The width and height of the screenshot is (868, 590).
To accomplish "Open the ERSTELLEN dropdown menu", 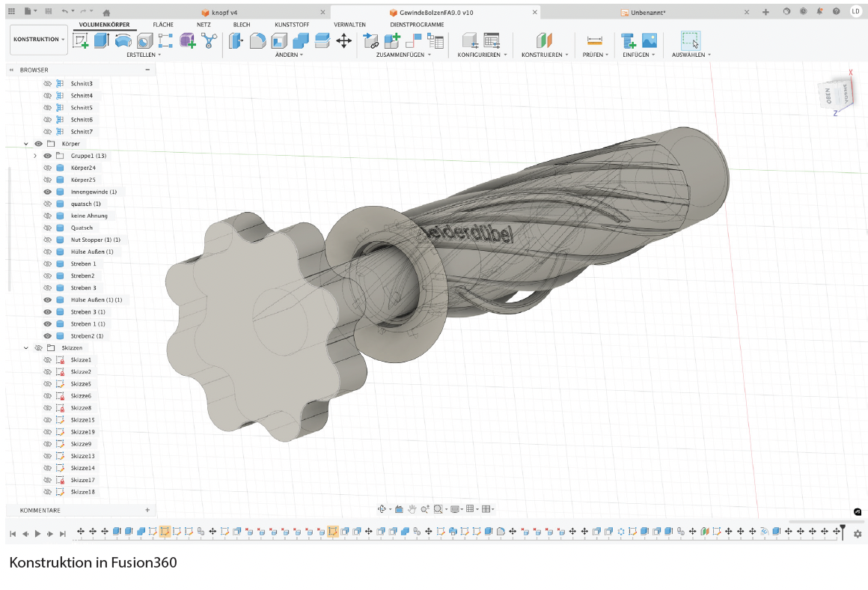I will pyautogui.click(x=143, y=55).
